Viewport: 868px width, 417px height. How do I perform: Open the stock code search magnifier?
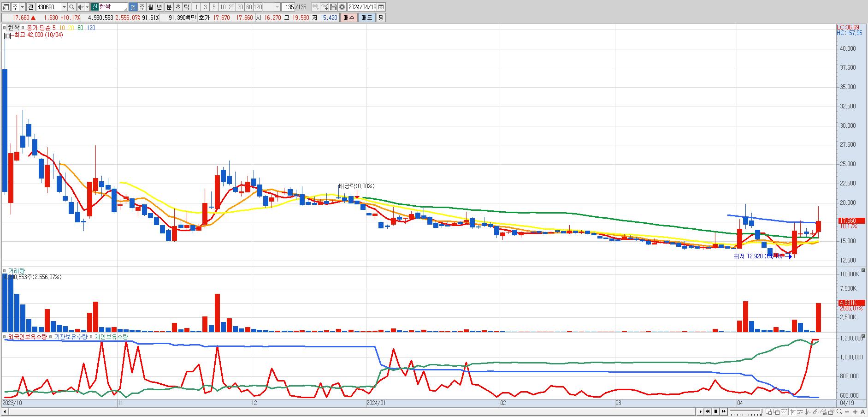[72, 7]
